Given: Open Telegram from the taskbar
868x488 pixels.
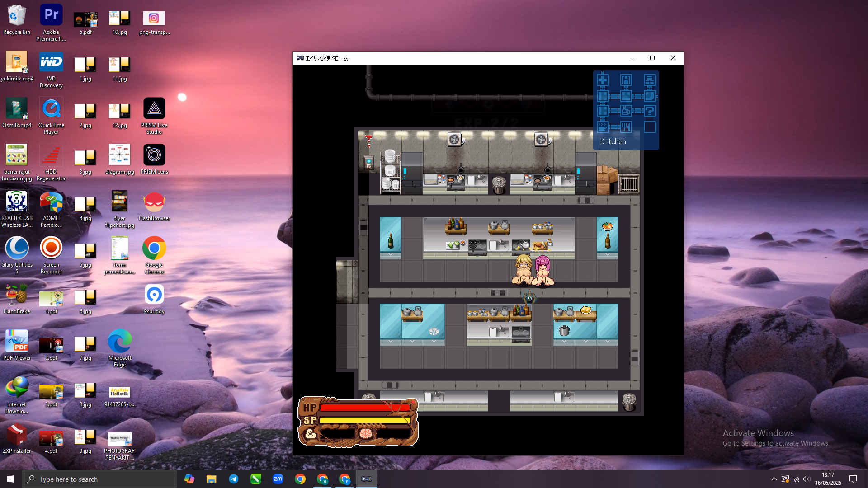Looking at the screenshot, I should 233,479.
